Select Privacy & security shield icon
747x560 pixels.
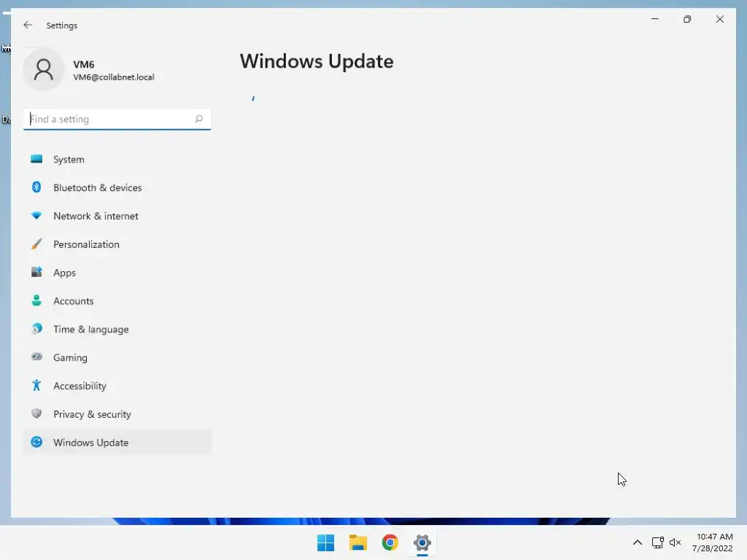[x=36, y=413]
